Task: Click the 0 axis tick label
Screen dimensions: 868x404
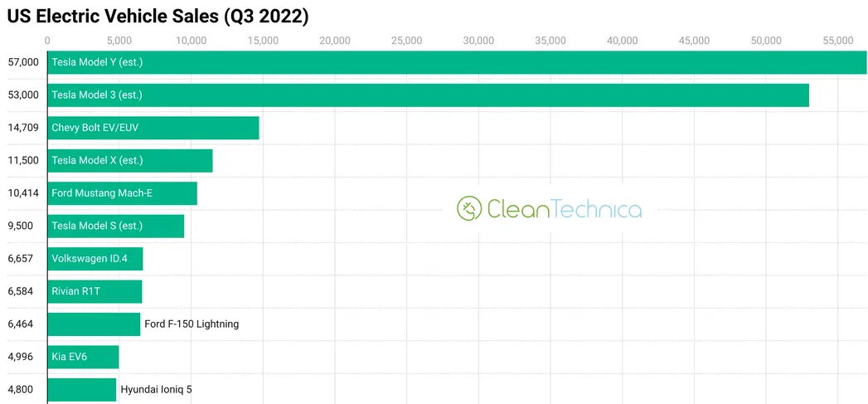Action: pos(47,41)
